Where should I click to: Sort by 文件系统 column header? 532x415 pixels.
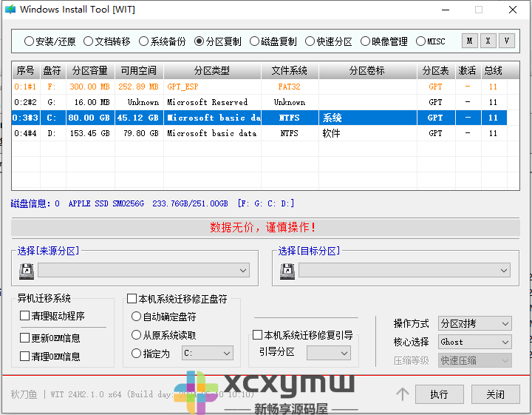click(x=290, y=70)
